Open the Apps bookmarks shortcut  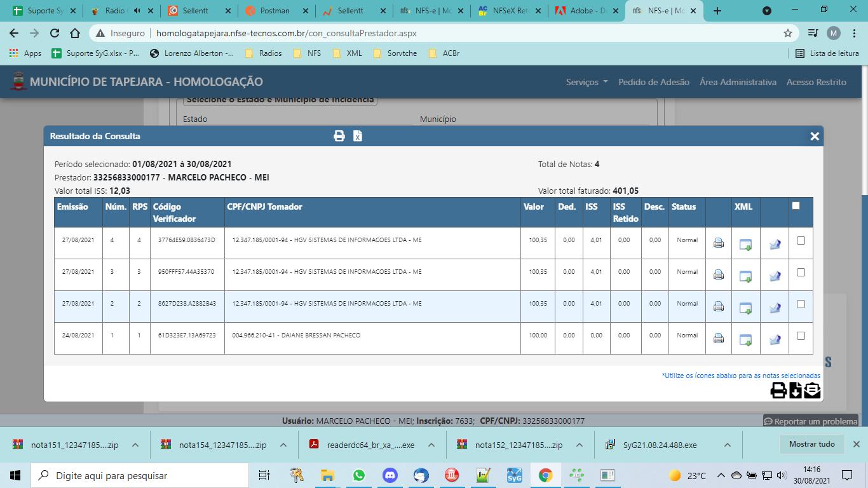[25, 53]
